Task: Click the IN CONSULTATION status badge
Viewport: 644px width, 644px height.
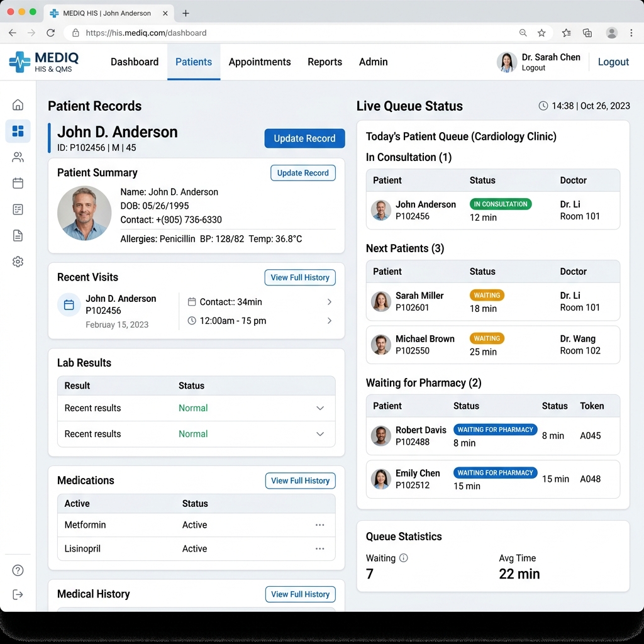Action: coord(500,204)
